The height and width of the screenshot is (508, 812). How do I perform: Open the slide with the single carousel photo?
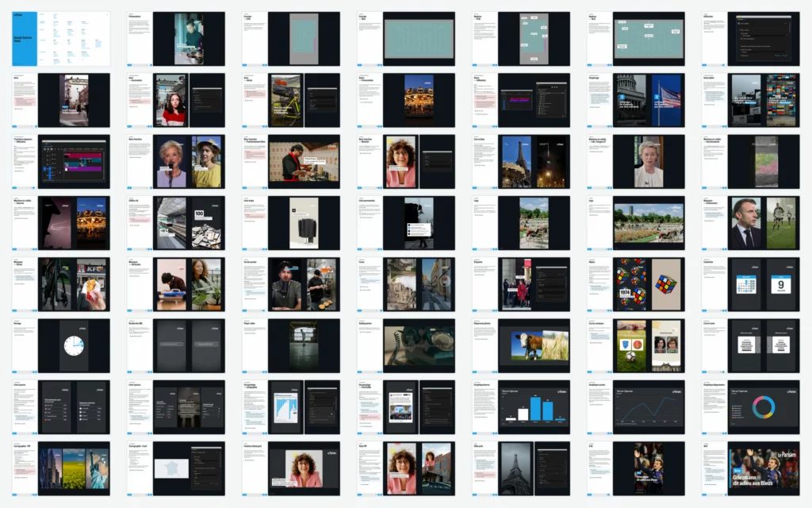[x=406, y=100]
